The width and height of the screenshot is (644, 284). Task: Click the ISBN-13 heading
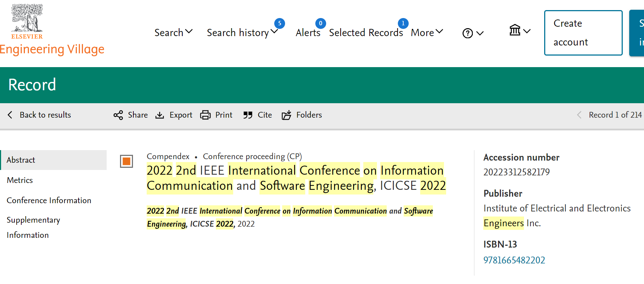pos(500,244)
